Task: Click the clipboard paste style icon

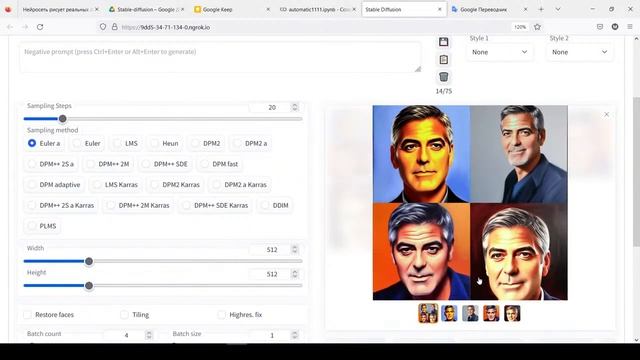Action: coord(444,60)
